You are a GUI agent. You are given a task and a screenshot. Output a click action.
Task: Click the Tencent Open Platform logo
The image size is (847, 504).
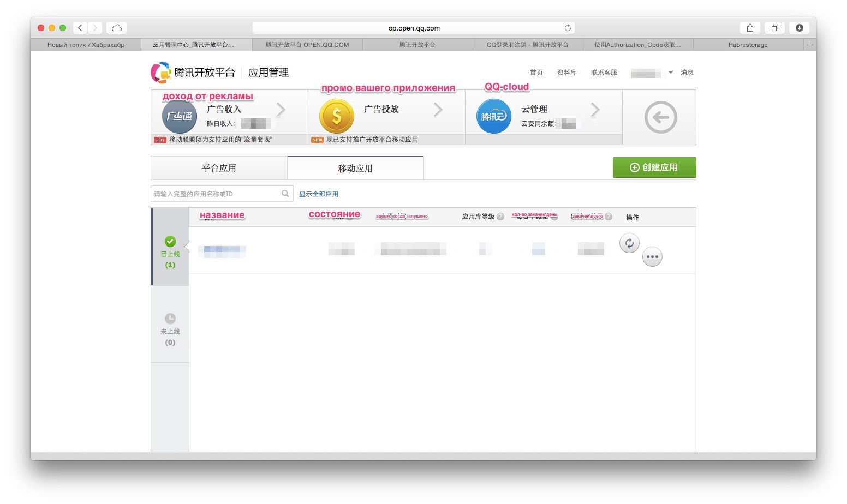pyautogui.click(x=193, y=73)
